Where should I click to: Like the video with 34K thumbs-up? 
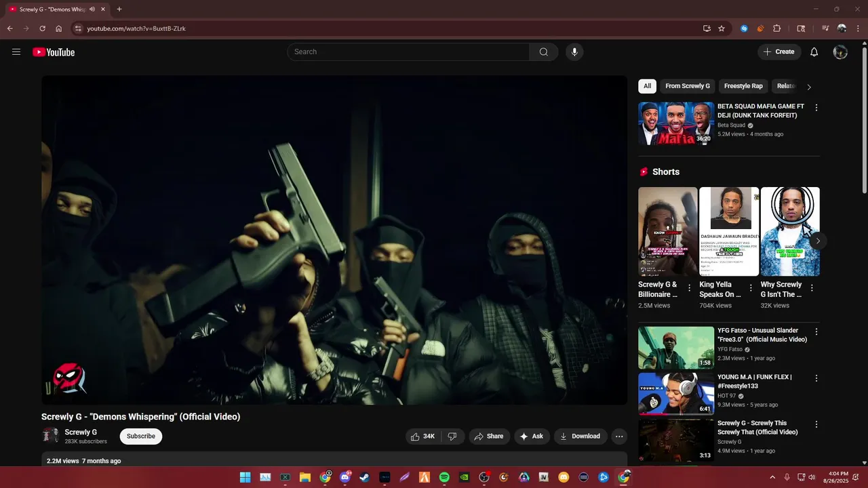(422, 436)
